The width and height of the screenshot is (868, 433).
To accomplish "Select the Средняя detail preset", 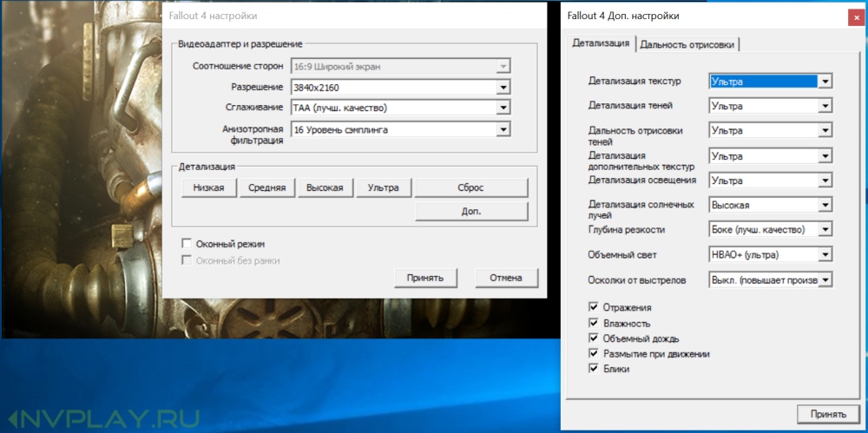I will (x=266, y=187).
